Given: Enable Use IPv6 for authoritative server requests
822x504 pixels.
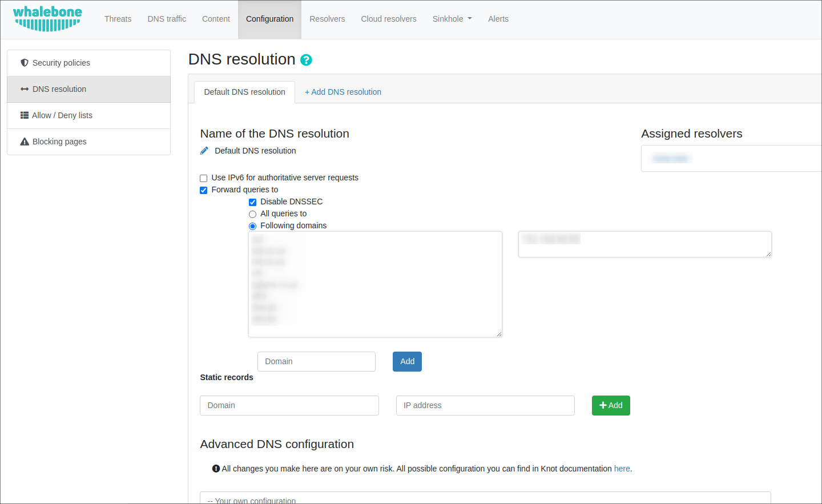Looking at the screenshot, I should coord(204,178).
